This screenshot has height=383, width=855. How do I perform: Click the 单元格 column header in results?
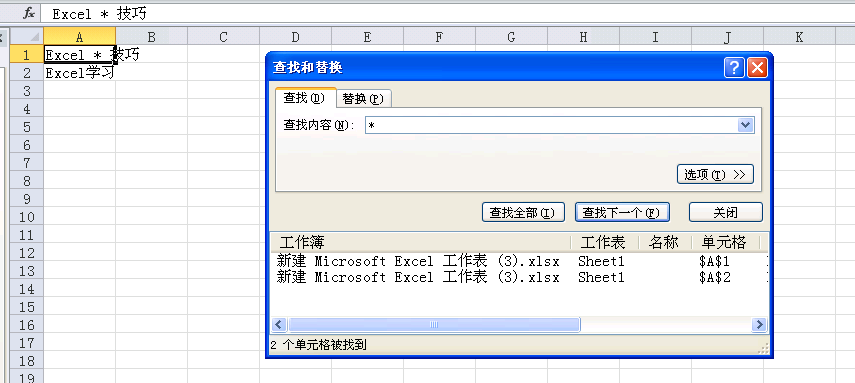tap(724, 242)
